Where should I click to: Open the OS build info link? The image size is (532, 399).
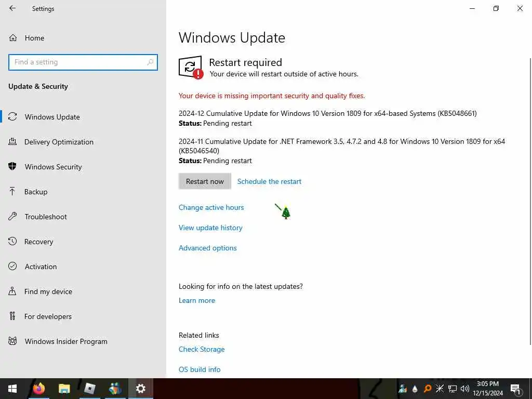coord(199,369)
